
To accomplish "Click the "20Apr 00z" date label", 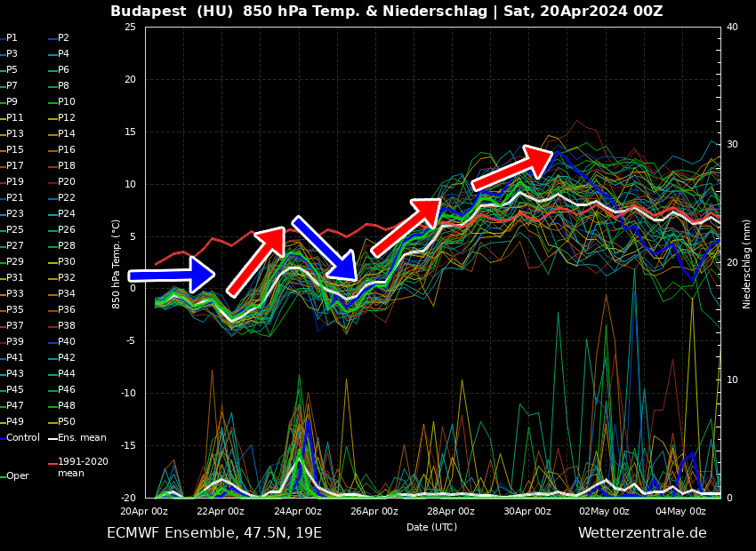I will [x=144, y=512].
